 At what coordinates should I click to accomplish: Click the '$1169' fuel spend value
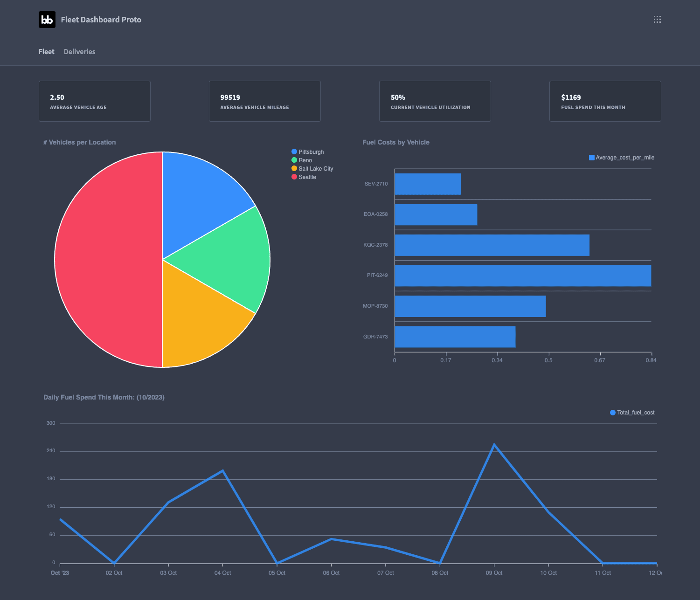pyautogui.click(x=571, y=97)
